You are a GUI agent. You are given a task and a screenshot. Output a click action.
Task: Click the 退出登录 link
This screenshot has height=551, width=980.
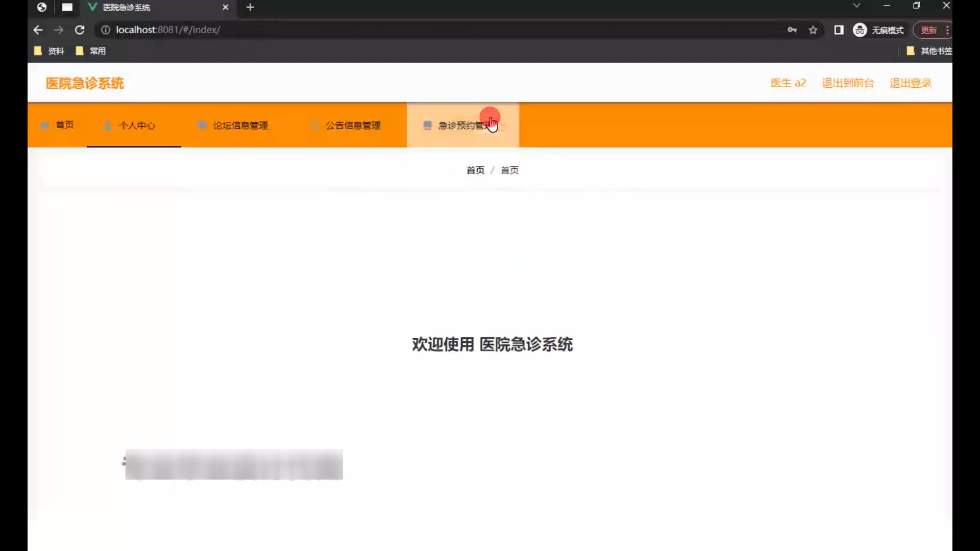point(910,83)
